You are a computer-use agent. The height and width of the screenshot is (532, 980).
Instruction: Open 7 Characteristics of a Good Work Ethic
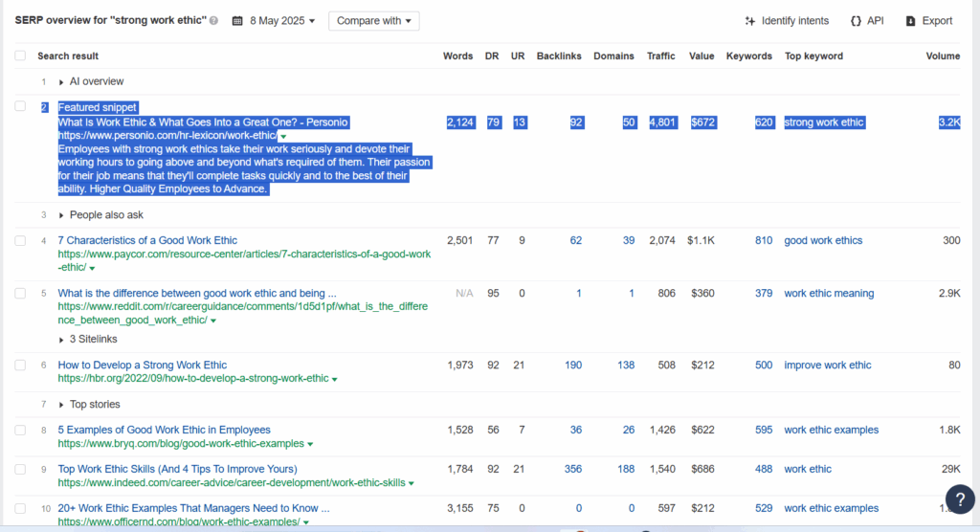(147, 240)
